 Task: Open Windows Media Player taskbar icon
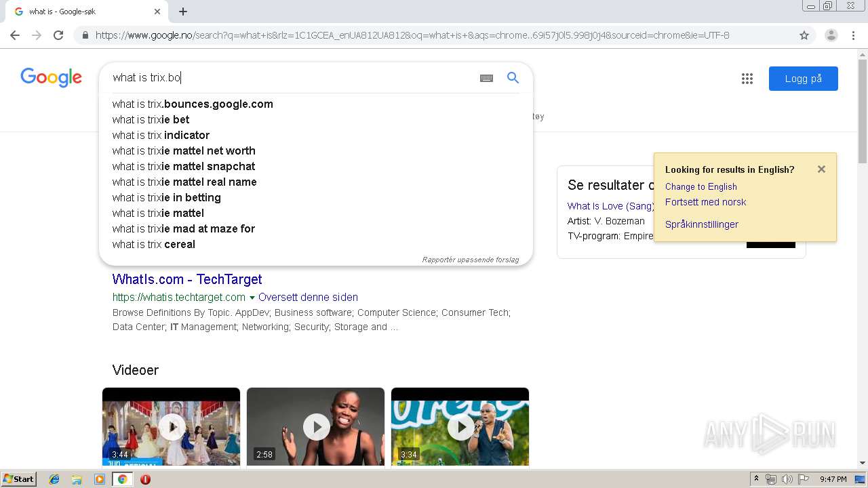100,479
